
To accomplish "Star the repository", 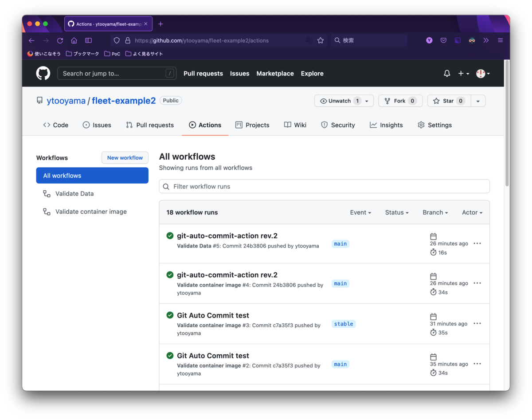I will (449, 101).
